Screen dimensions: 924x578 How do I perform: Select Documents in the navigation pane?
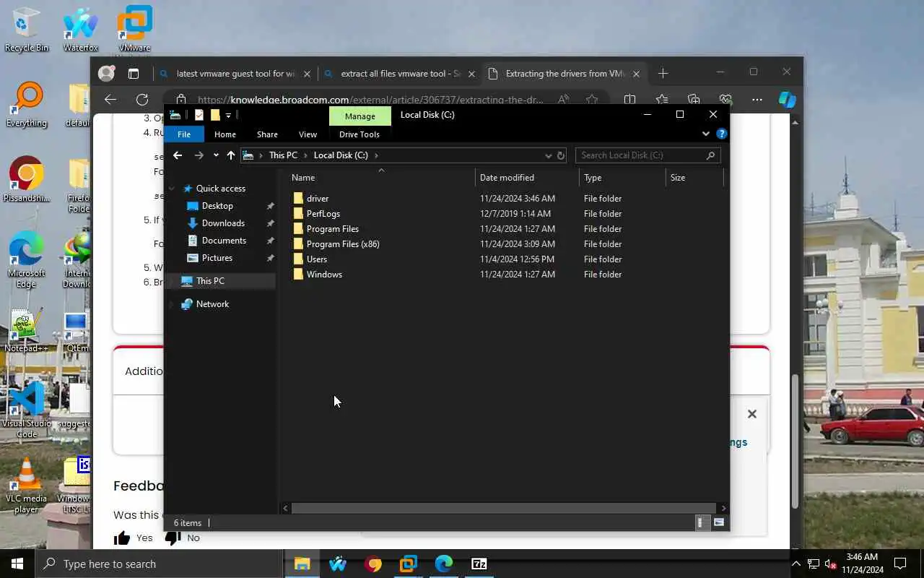(224, 241)
